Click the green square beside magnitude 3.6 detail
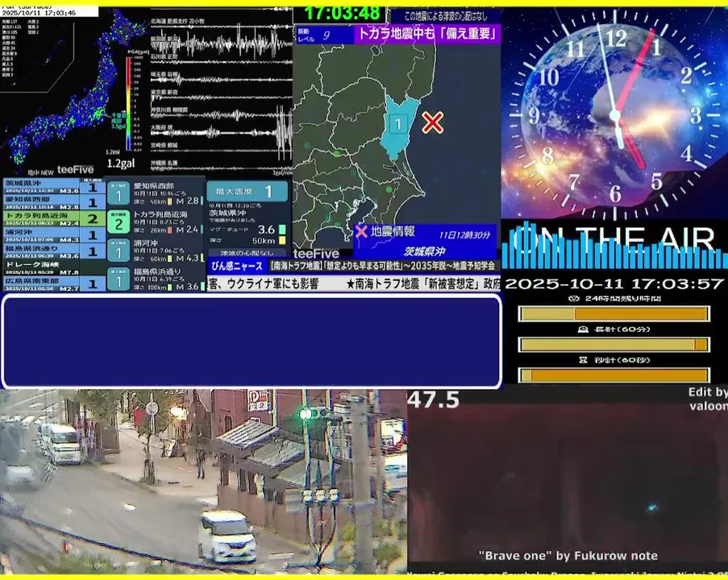Image resolution: width=728 pixels, height=580 pixels. (282, 230)
